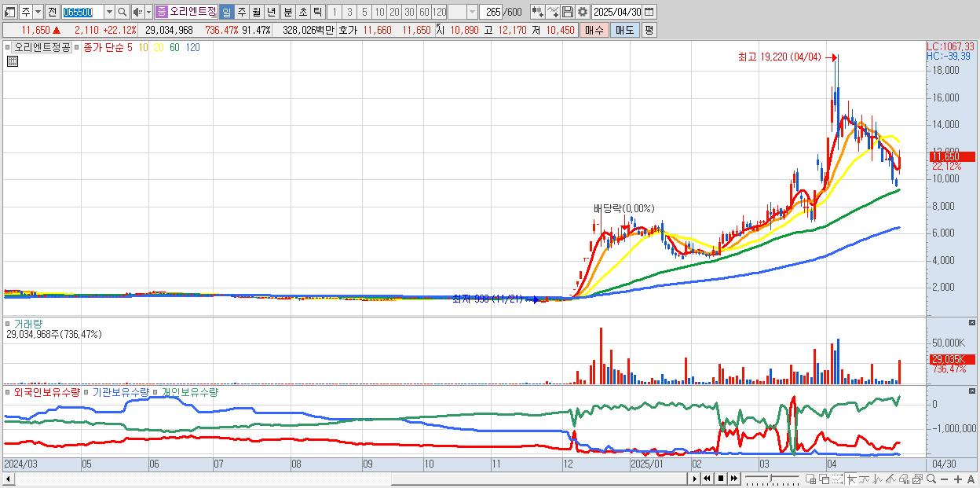Image resolution: width=980 pixels, height=488 pixels.
Task: Click the play button in playback controls
Action: [x=695, y=479]
